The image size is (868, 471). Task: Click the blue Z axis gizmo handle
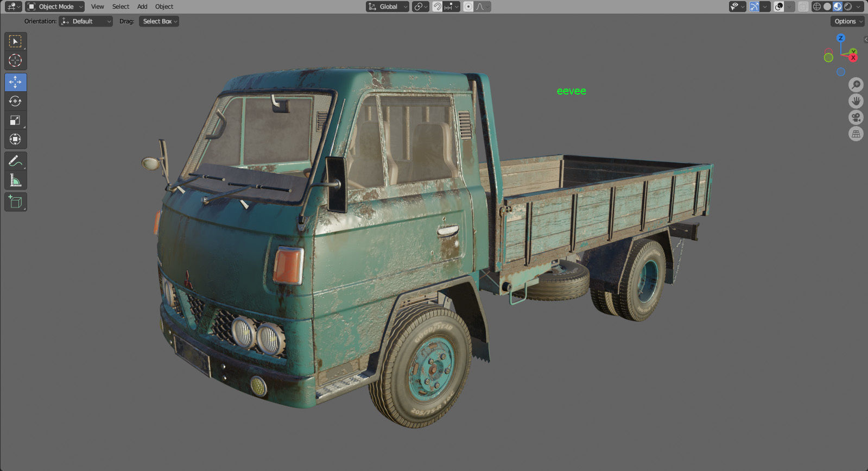[840, 38]
